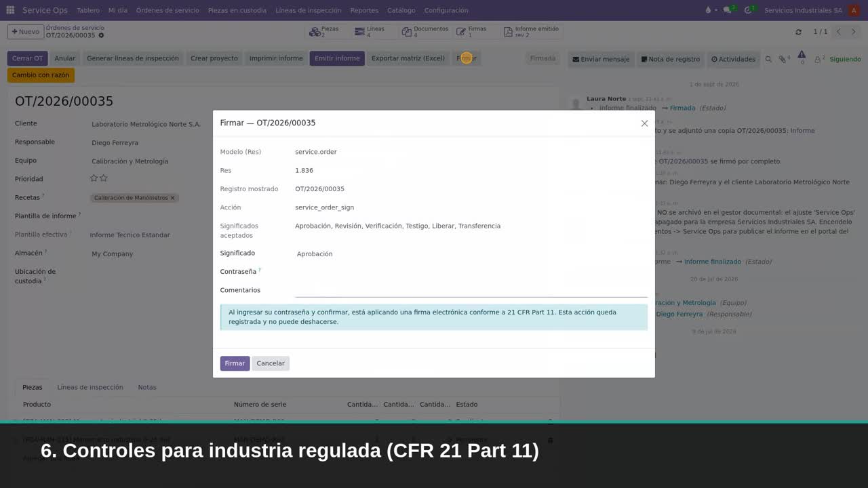Open the conversations chat icon in navbar
This screenshot has width=868, height=488.
click(729, 10)
